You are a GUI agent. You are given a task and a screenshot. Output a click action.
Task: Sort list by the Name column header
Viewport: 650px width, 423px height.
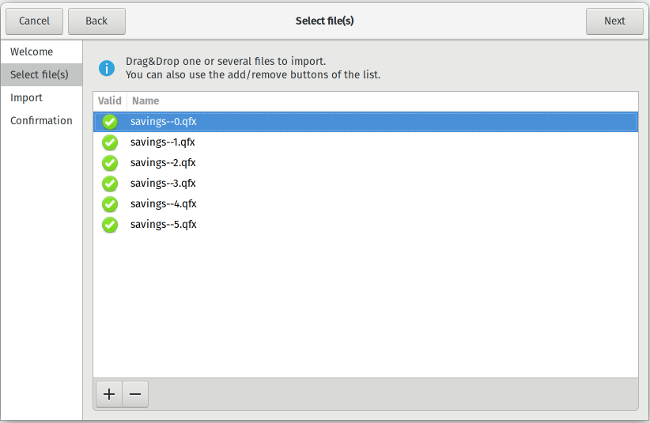(146, 101)
